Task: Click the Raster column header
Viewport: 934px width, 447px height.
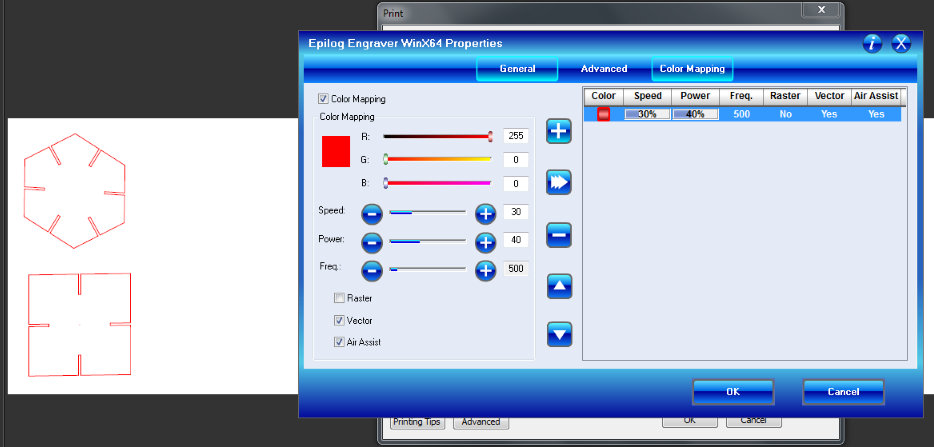Action: click(x=785, y=96)
